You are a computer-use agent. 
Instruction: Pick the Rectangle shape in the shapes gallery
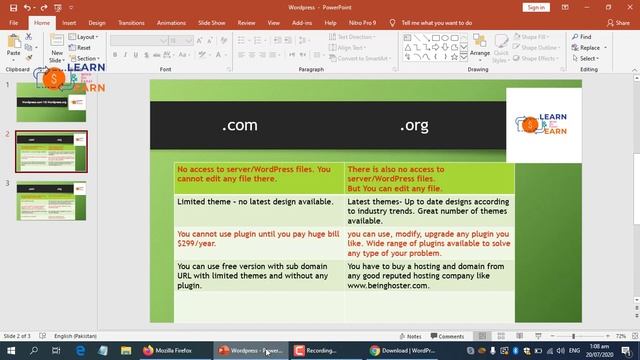[436, 38]
